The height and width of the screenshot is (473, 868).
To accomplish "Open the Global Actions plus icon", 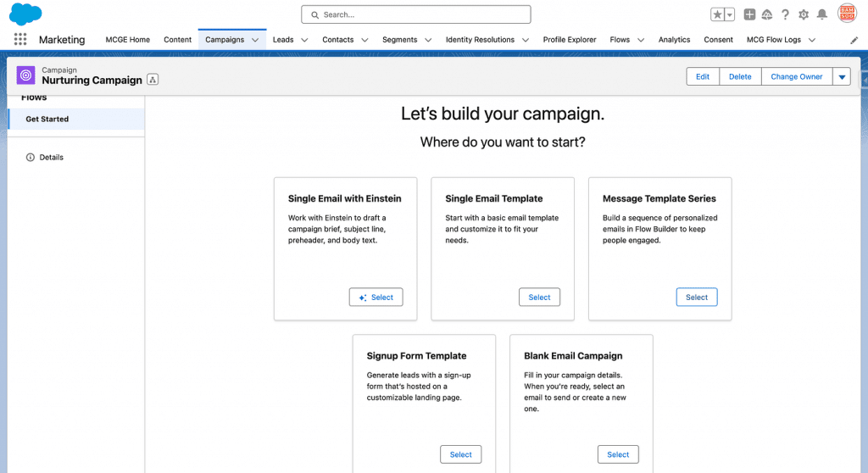I will click(749, 14).
